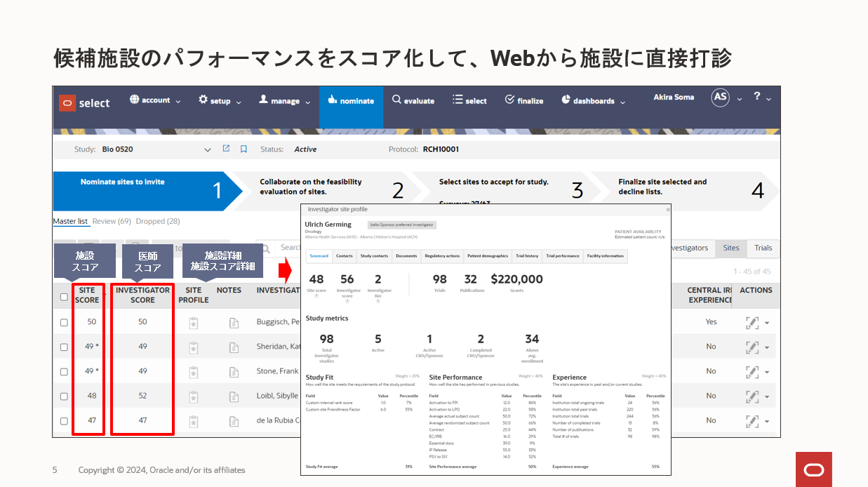Switch to the Trial history tab
Image resolution: width=868 pixels, height=487 pixels.
[x=527, y=256]
